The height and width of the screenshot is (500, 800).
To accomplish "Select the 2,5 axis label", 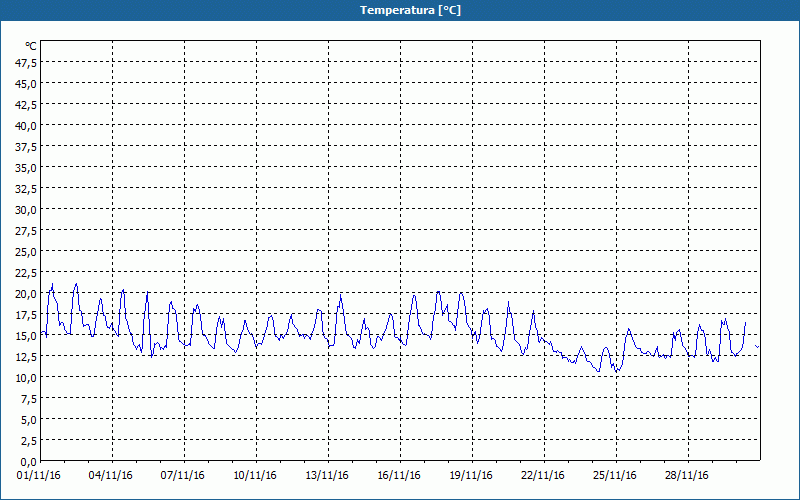I will point(29,441).
